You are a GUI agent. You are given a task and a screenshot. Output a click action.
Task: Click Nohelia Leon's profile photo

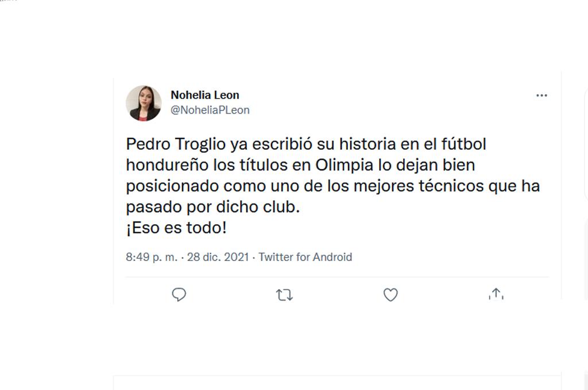click(144, 103)
